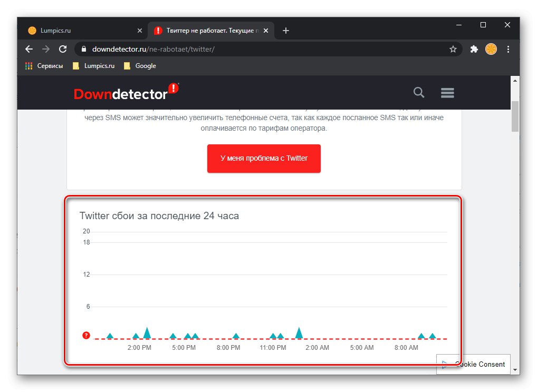Click the 8:00 PM axis label
537x392 pixels.
coord(228,348)
